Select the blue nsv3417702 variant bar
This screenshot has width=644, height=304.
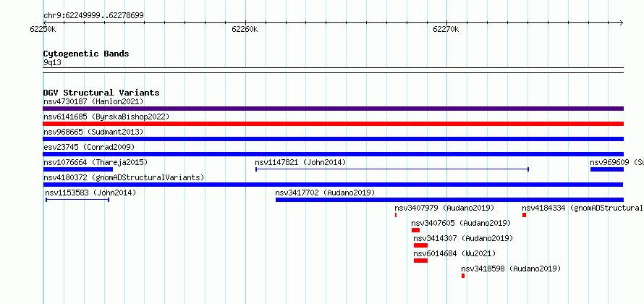(x=450, y=200)
